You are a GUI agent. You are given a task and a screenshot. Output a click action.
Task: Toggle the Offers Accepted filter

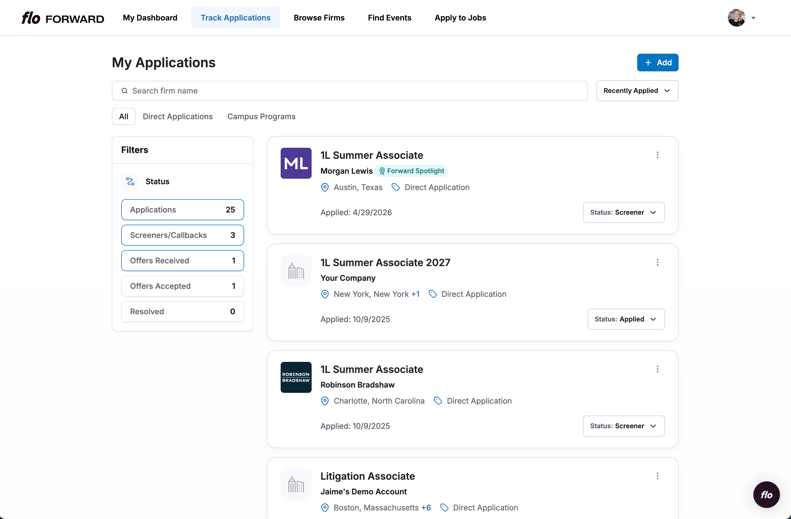[x=183, y=286]
